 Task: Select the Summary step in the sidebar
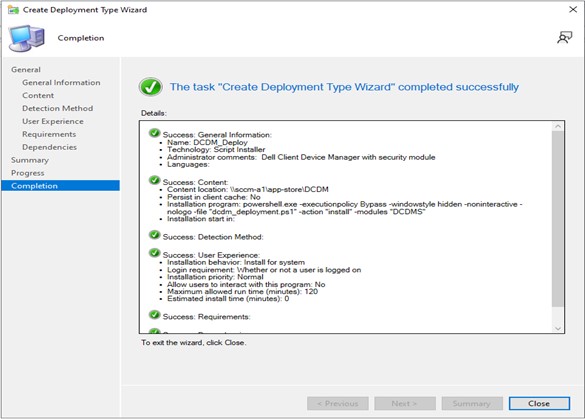30,160
